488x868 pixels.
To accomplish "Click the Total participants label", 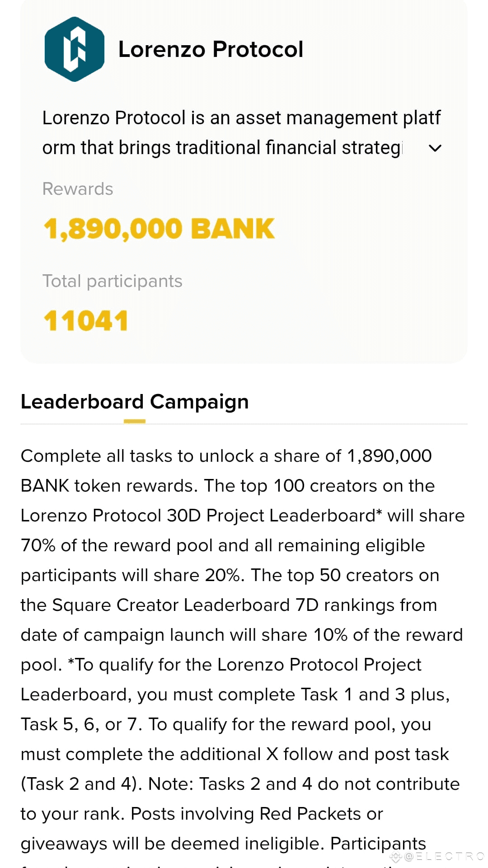I will [113, 281].
